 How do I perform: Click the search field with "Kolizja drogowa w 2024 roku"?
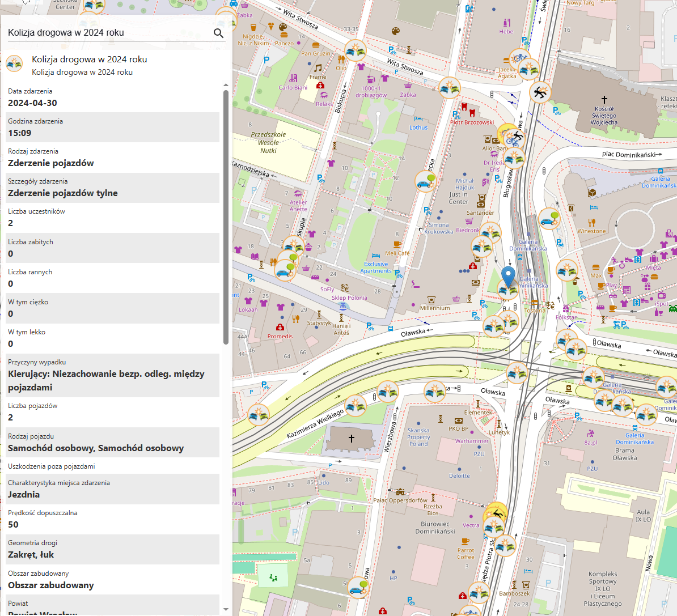click(x=108, y=33)
